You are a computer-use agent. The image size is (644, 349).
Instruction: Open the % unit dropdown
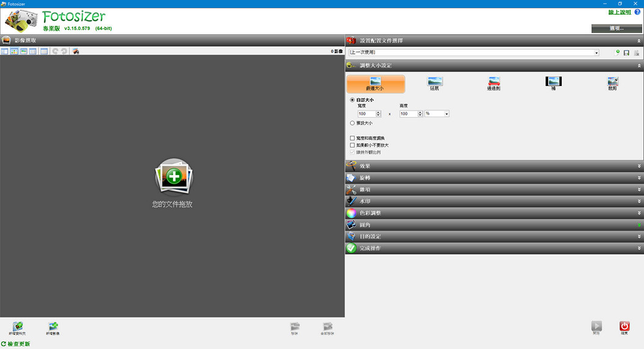pyautogui.click(x=437, y=113)
